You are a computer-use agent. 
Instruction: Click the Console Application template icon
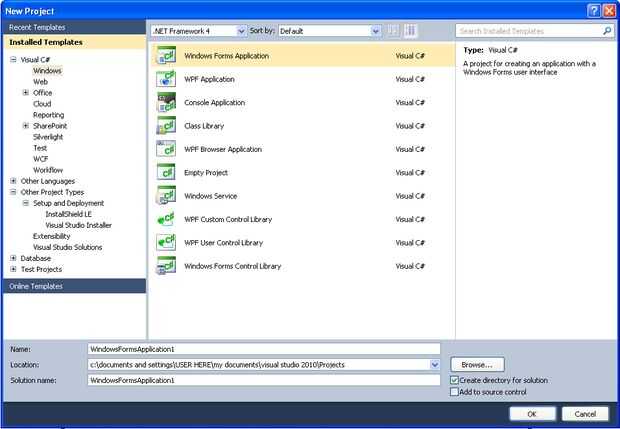[166, 102]
